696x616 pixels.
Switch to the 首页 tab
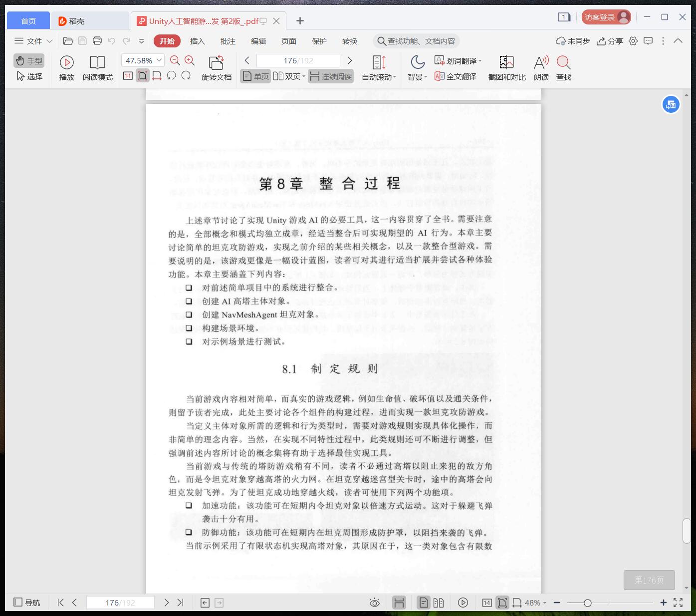28,20
